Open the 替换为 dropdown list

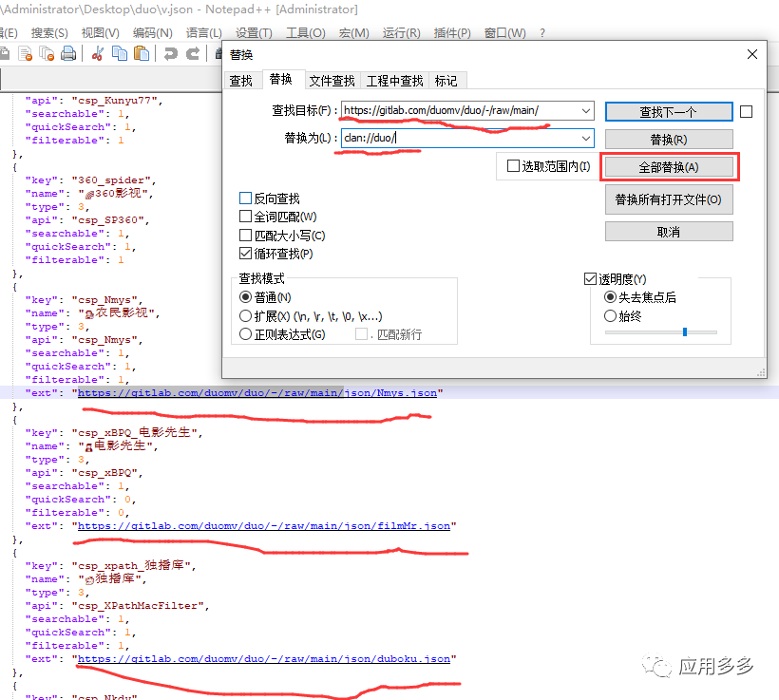click(x=584, y=139)
